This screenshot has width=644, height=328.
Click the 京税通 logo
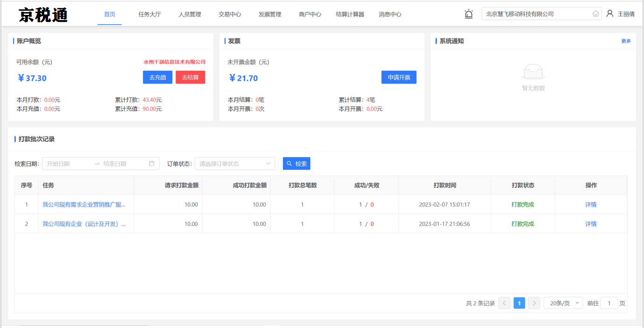(x=43, y=15)
